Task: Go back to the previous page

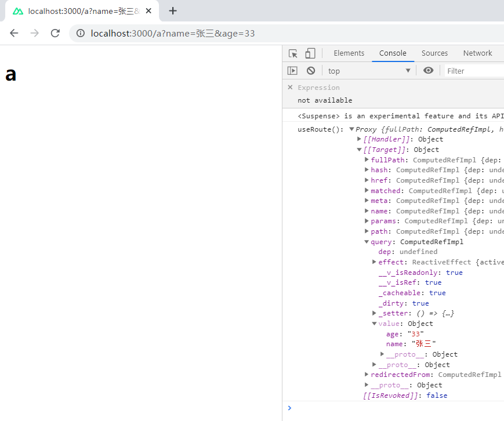Action: point(14,34)
